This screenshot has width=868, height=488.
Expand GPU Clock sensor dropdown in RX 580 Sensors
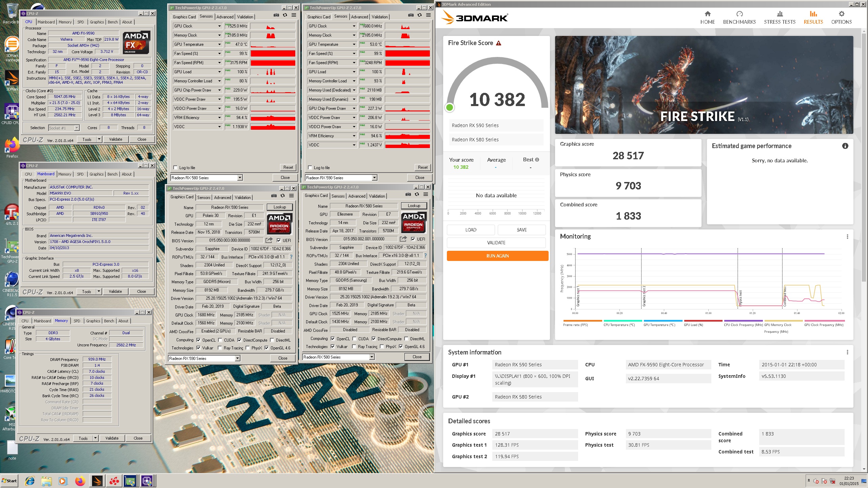click(x=219, y=26)
